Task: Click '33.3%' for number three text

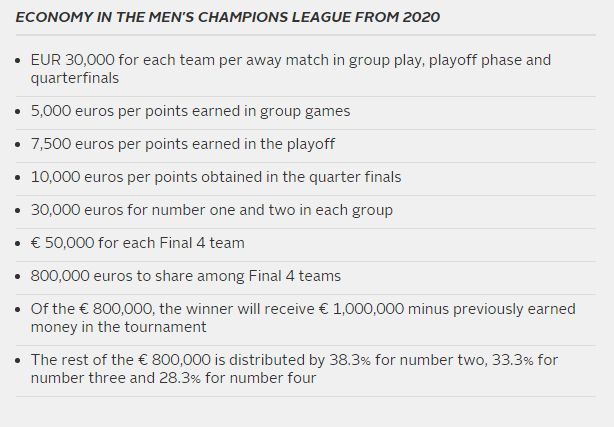Action: 512,360
